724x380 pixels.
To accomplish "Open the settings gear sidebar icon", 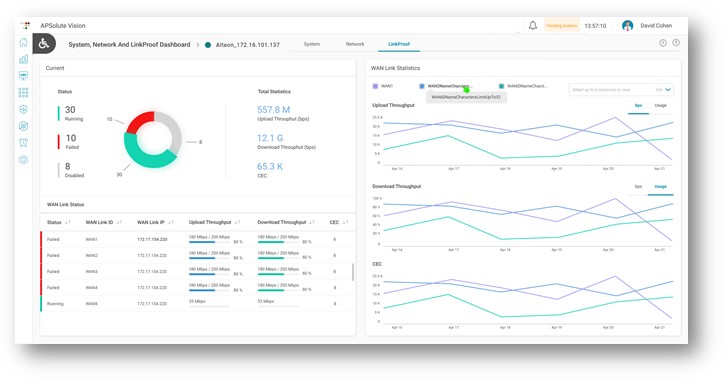I will [x=23, y=160].
